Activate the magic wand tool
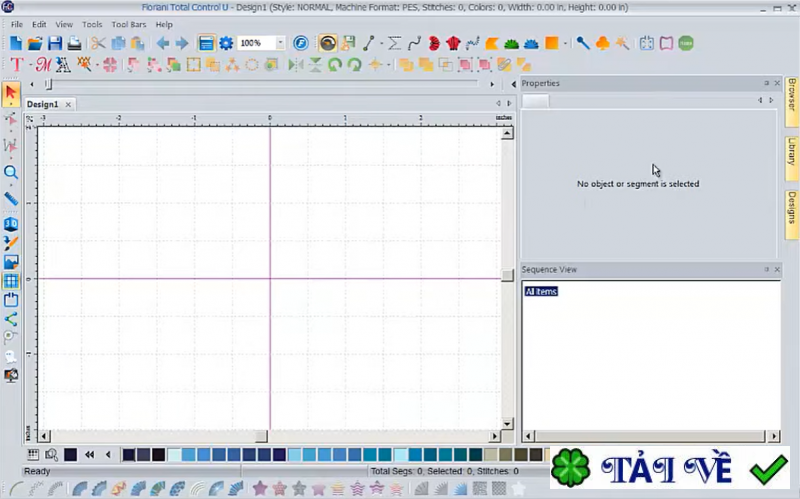Image resolution: width=800 pixels, height=499 pixels. point(622,43)
